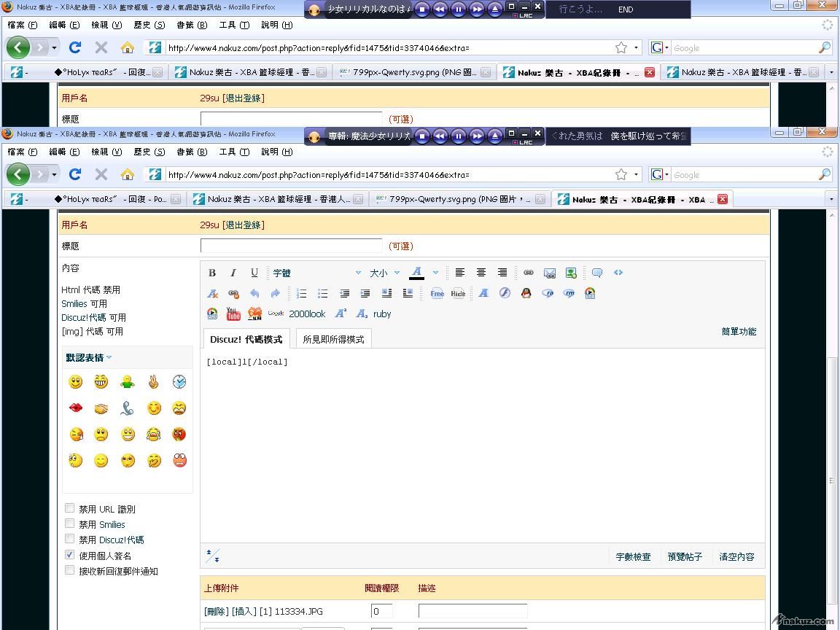This screenshot has height=630, width=840.
Task: Open the 字體 font dropdown
Action: [x=316, y=273]
